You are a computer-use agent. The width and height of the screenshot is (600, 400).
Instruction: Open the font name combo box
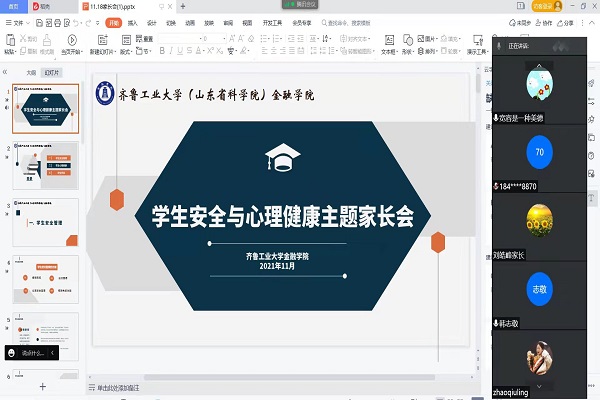tap(180, 39)
